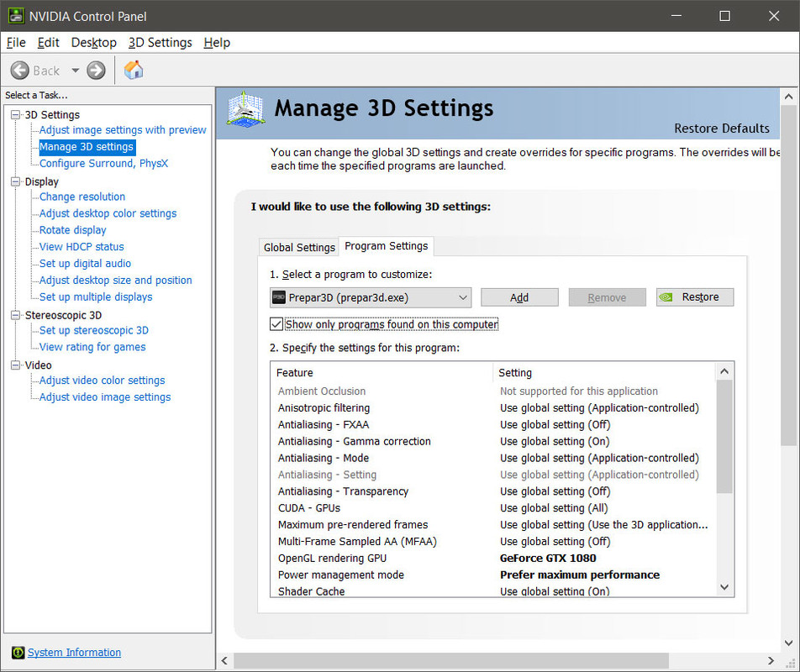
Task: Click the Setting column header
Action: click(x=604, y=373)
